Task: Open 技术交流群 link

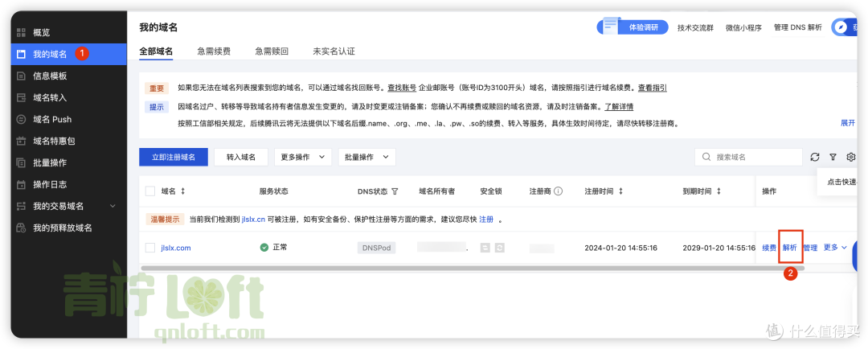Action: 696,27
